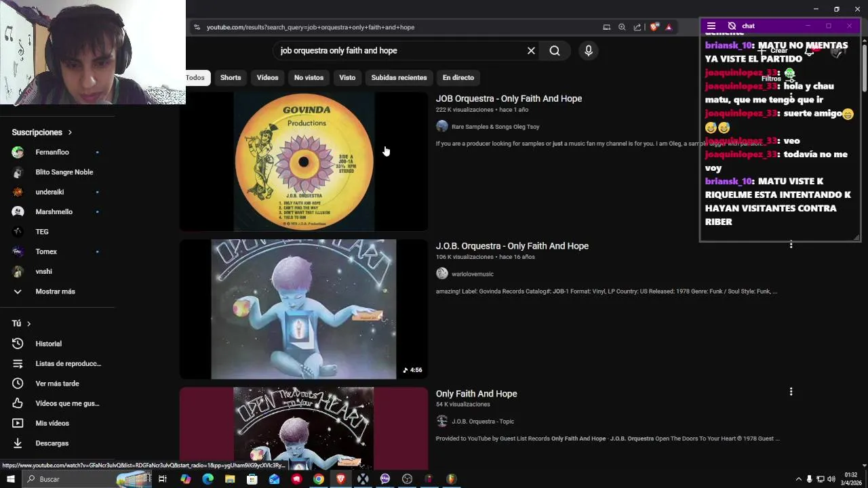Play the Open The Doors To Your Heart thumbnail
Screen dimensions: 868x488
pos(304,428)
